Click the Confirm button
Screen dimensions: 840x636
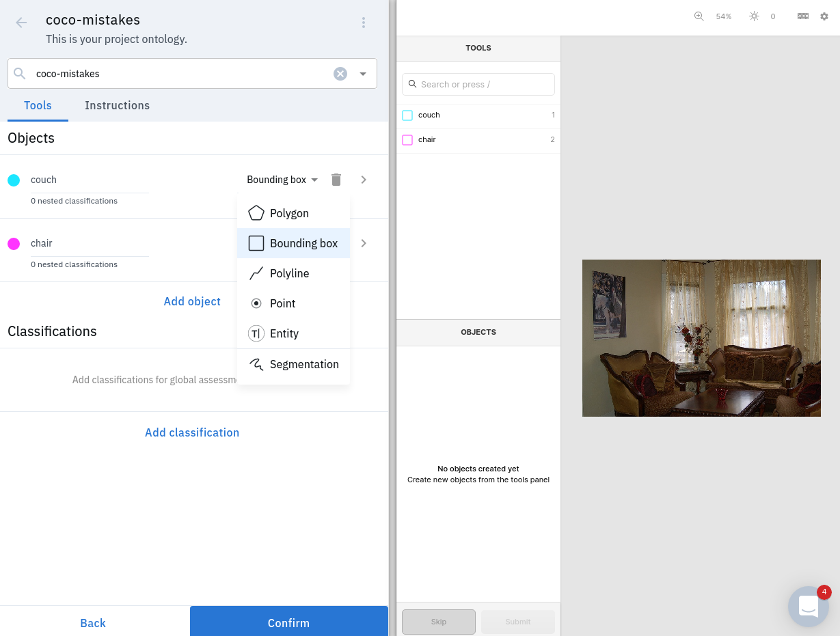coord(288,622)
